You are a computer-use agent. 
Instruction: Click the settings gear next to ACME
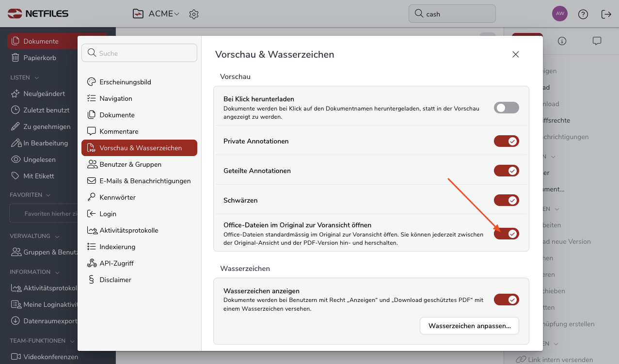tap(194, 14)
